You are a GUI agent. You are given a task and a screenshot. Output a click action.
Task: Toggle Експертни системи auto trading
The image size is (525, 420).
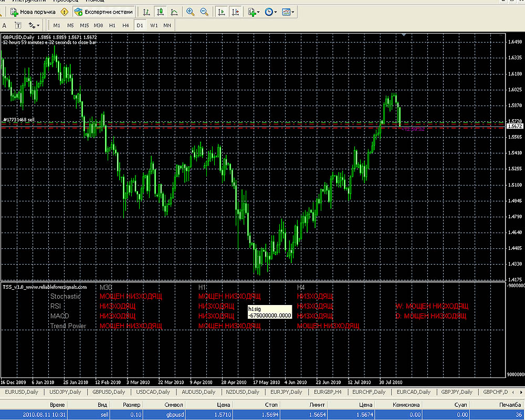pos(103,12)
